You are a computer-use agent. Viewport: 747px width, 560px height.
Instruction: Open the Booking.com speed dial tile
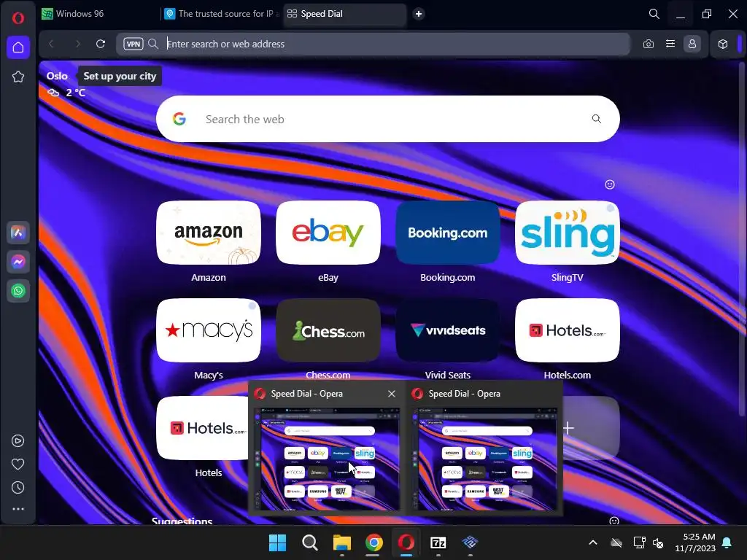(x=448, y=233)
